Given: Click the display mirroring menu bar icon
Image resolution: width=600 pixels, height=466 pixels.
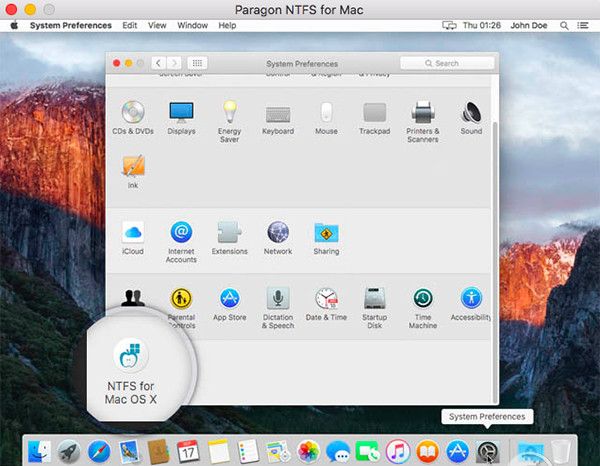Looking at the screenshot, I should coord(449,26).
